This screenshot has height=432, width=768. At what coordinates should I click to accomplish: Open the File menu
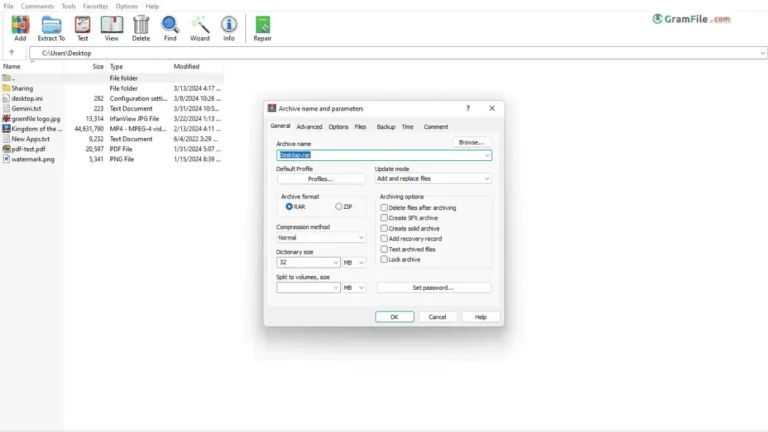coord(8,6)
